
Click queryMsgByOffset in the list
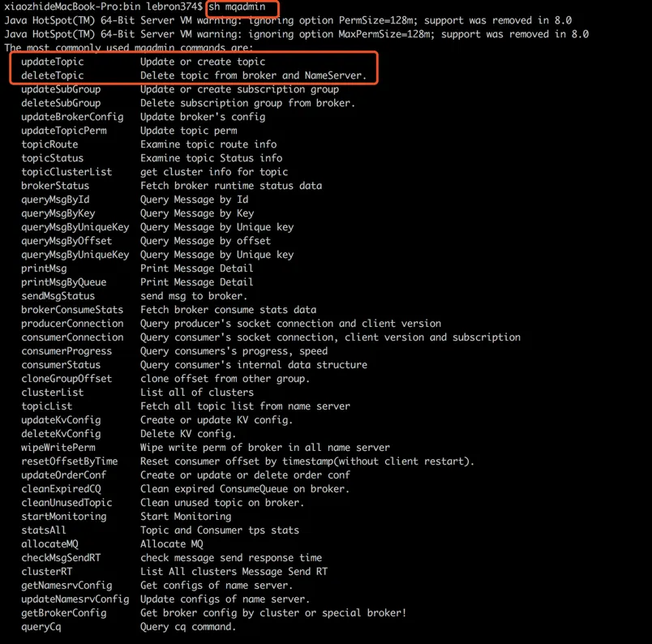pyautogui.click(x=66, y=241)
